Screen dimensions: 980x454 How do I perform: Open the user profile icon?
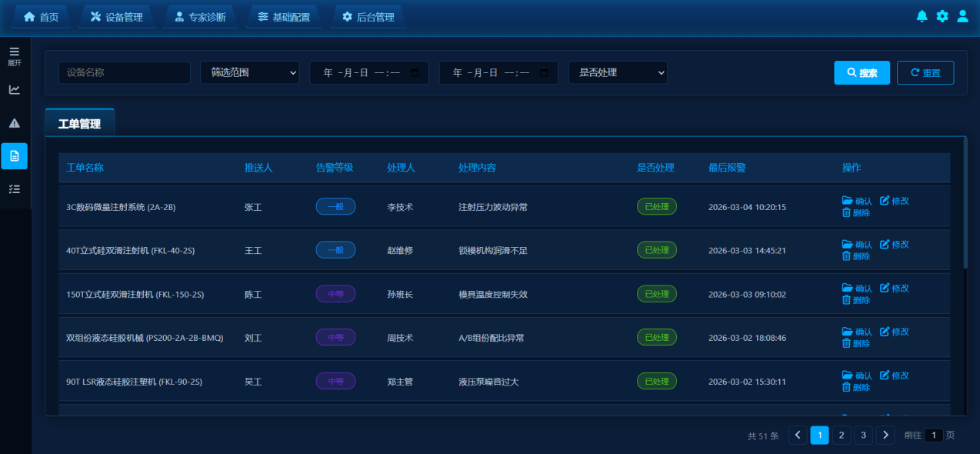pyautogui.click(x=962, y=16)
